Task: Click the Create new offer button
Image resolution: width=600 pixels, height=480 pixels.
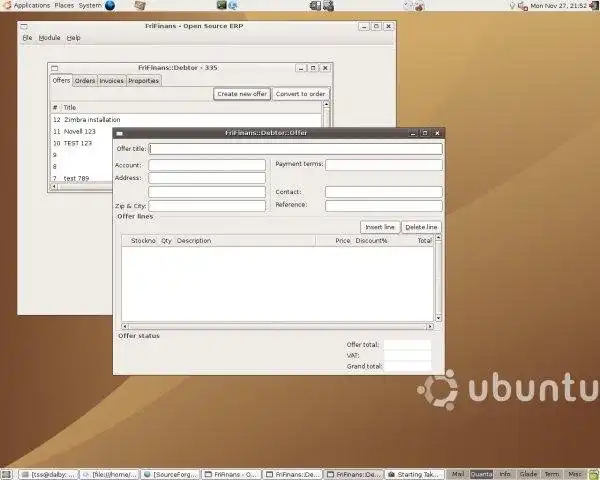Action: 242,94
